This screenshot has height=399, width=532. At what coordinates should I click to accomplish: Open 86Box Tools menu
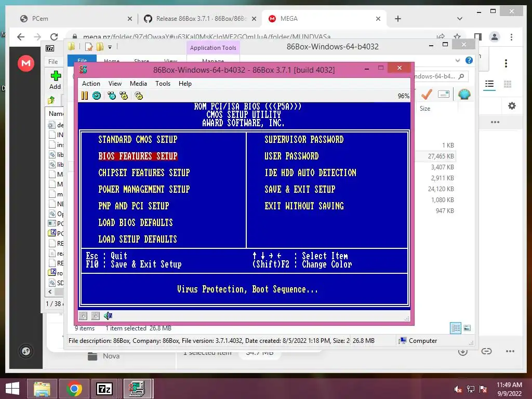click(163, 84)
